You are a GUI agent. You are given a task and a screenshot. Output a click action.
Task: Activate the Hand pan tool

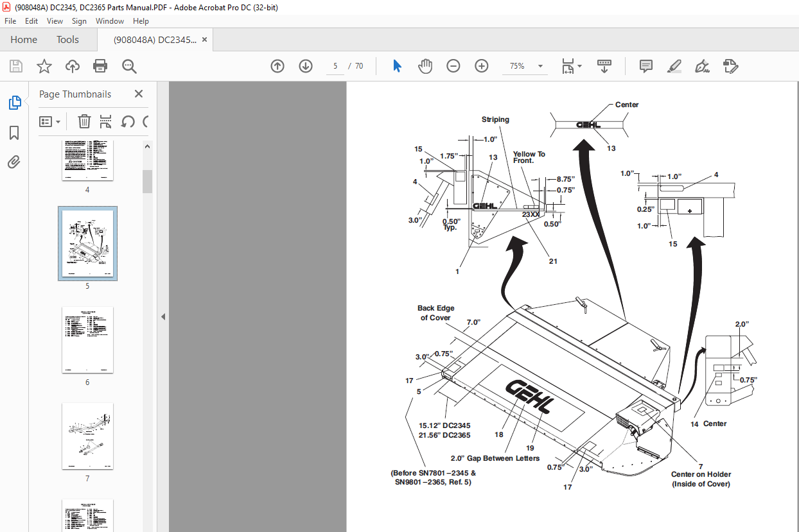pyautogui.click(x=425, y=66)
